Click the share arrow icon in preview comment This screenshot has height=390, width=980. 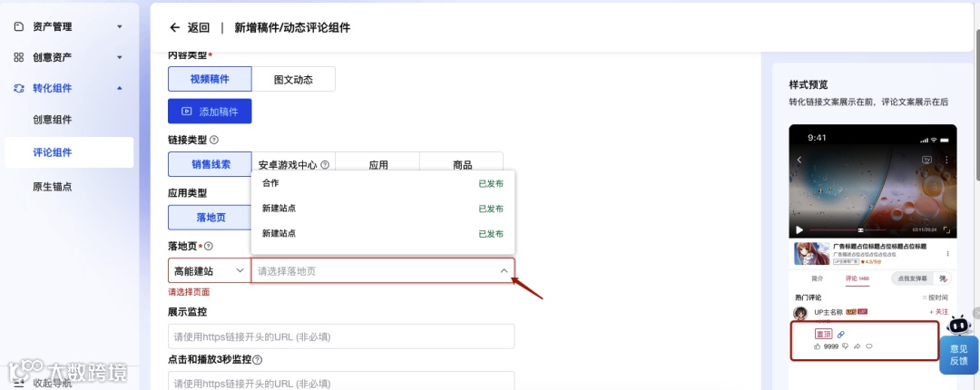tap(857, 346)
